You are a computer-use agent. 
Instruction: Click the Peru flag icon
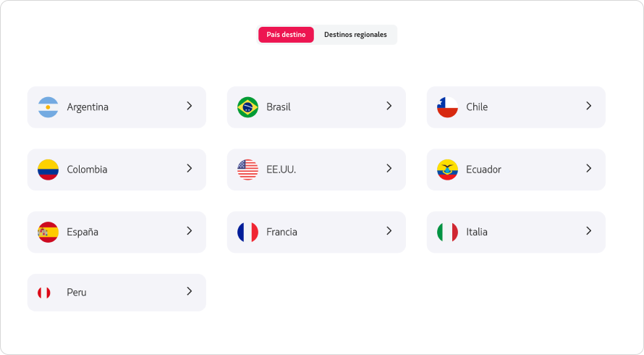point(44,293)
